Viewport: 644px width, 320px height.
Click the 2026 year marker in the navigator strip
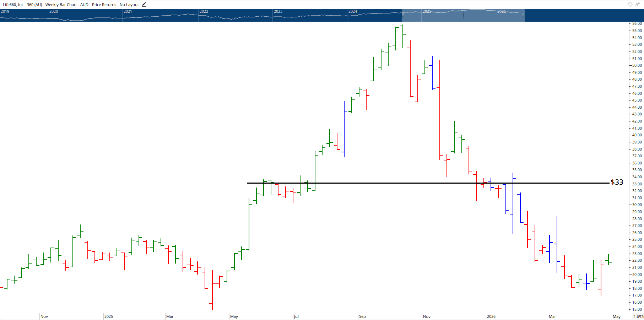502,11
